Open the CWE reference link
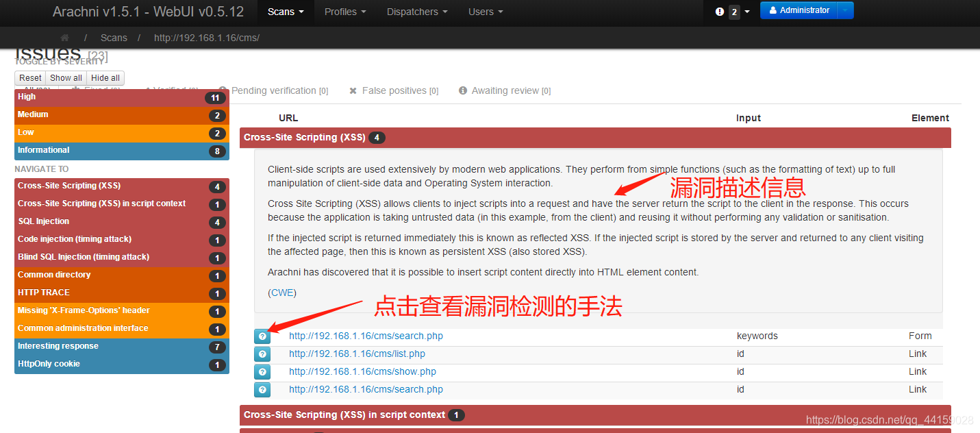This screenshot has width=980, height=433. tap(283, 293)
